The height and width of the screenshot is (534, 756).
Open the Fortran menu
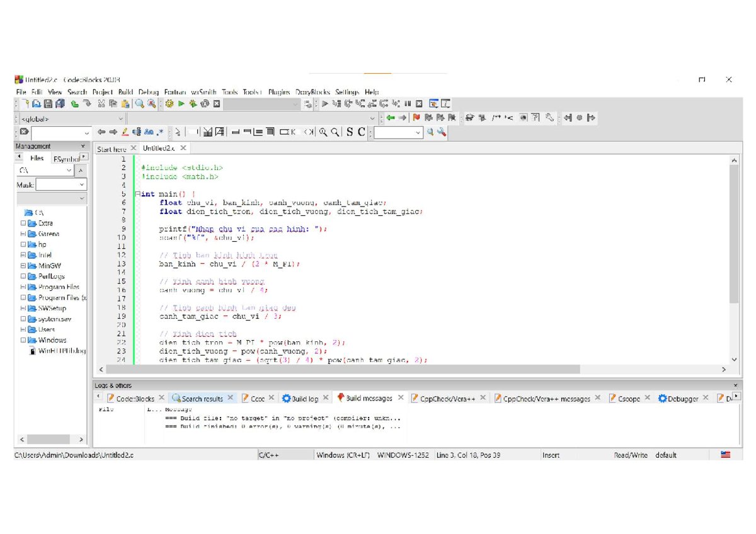click(176, 92)
